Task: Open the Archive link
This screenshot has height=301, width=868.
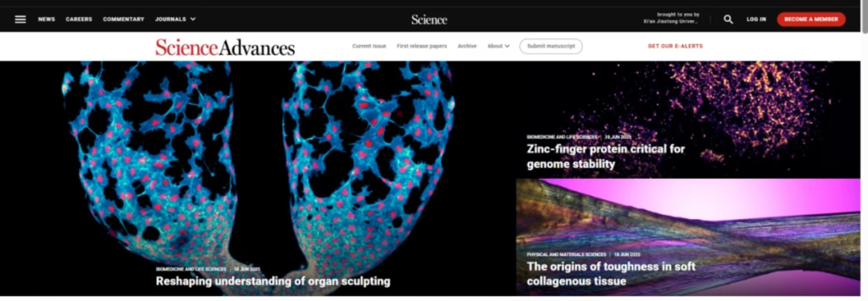Action: (467, 46)
